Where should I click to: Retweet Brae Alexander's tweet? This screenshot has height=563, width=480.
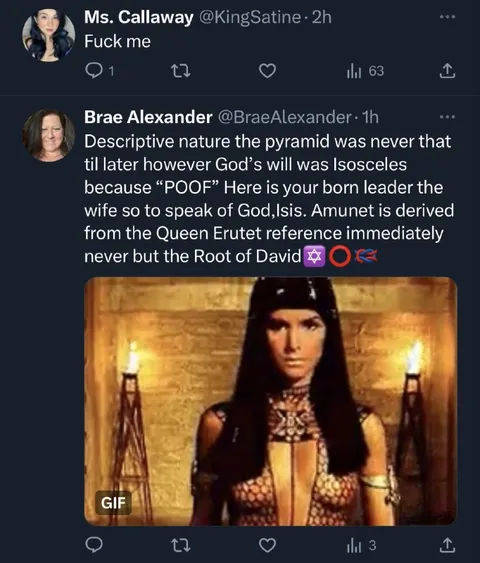(180, 545)
